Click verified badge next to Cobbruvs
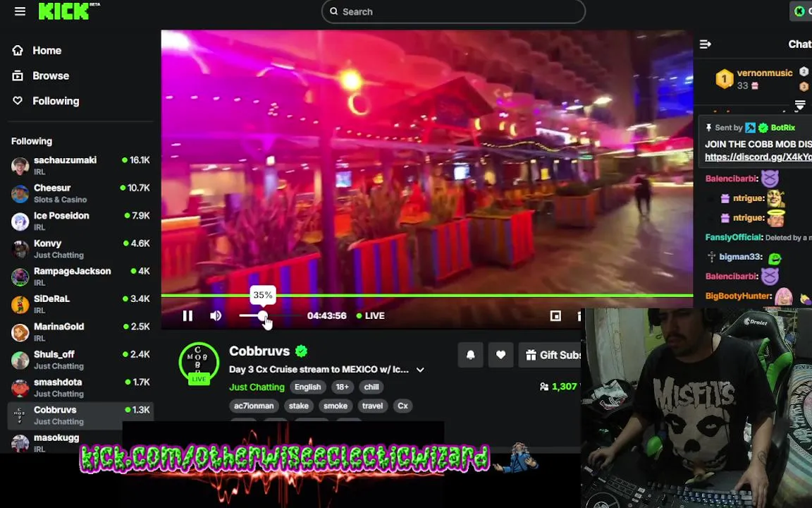 tap(301, 351)
